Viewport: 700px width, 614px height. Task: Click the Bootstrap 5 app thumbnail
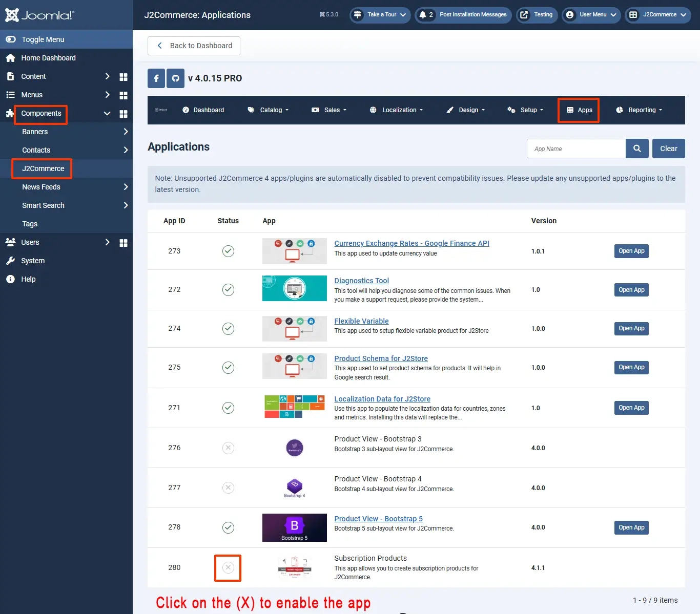pyautogui.click(x=295, y=527)
